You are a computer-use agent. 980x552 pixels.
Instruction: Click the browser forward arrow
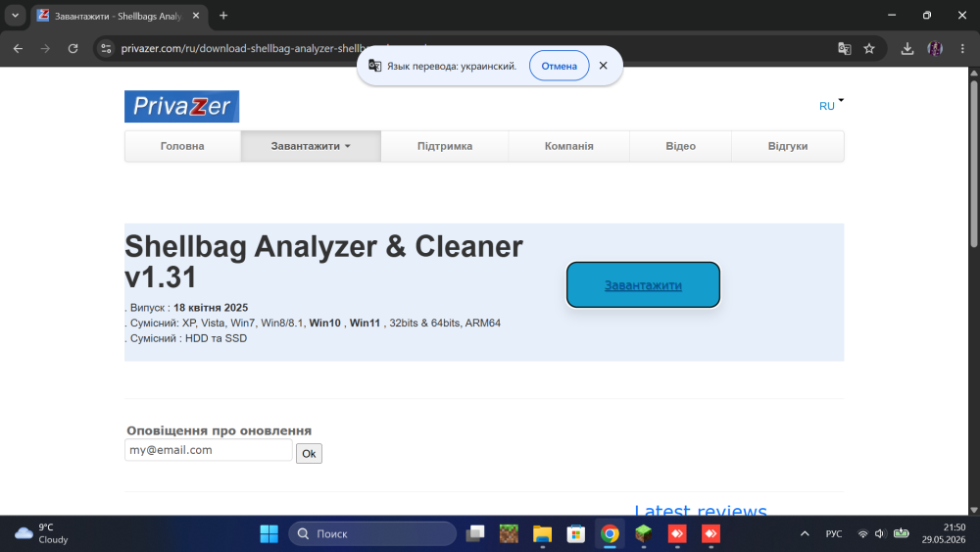45,48
